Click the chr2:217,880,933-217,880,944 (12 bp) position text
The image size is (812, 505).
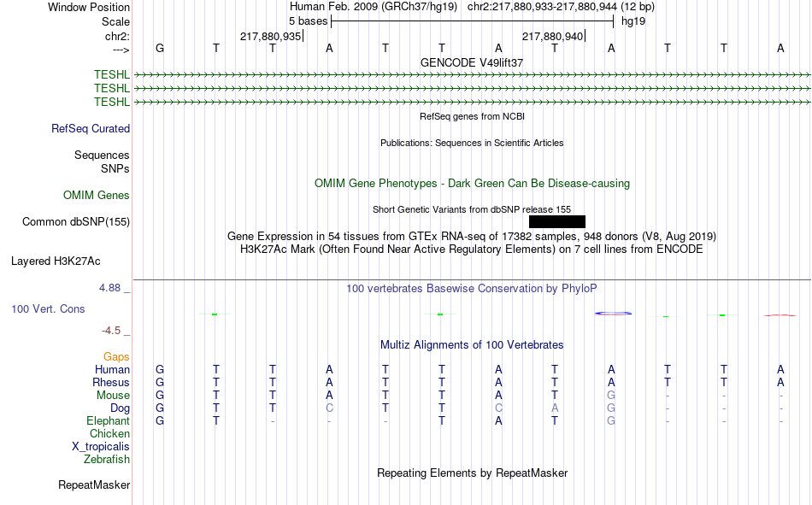coord(561,7)
